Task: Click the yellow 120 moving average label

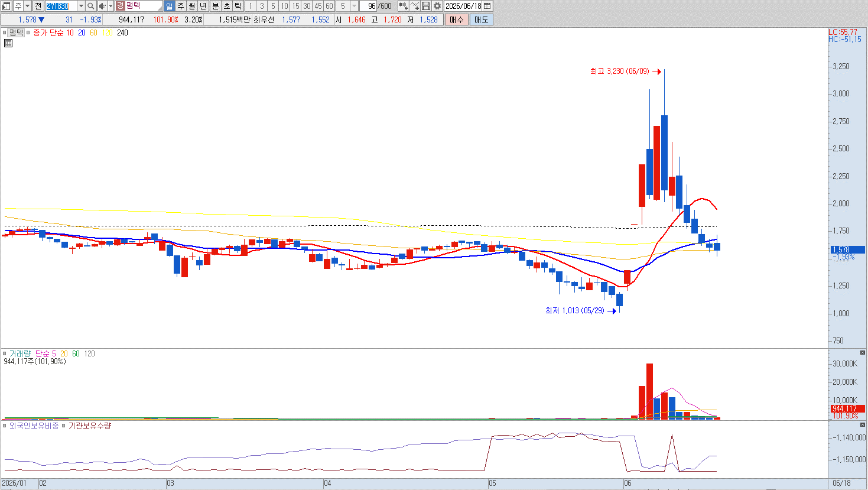Action: point(108,33)
